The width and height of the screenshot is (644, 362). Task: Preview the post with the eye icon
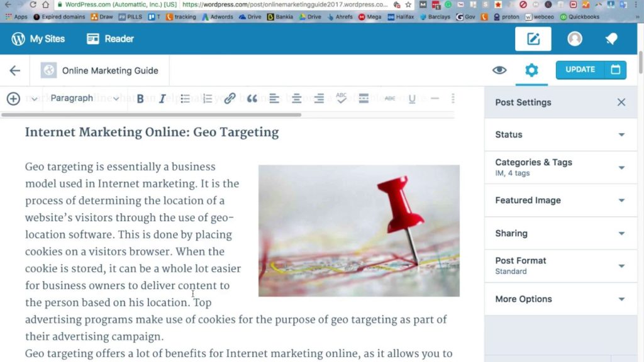[x=499, y=70]
